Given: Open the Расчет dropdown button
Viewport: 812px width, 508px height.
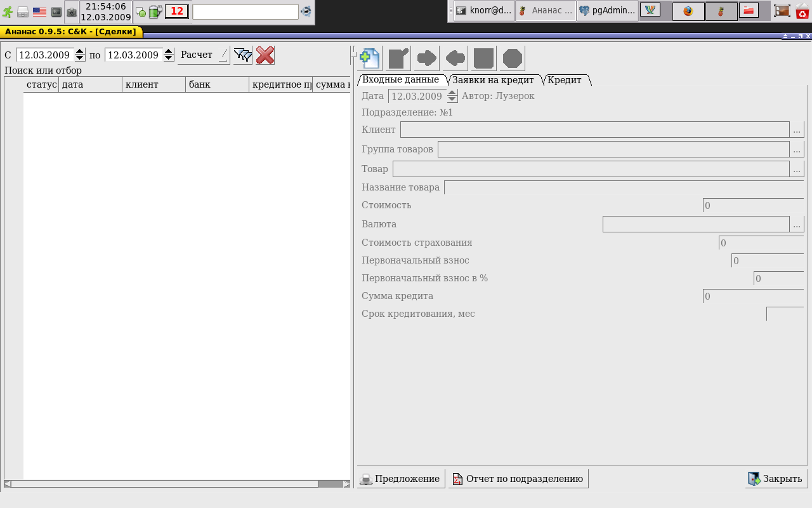Looking at the screenshot, I should (x=204, y=55).
